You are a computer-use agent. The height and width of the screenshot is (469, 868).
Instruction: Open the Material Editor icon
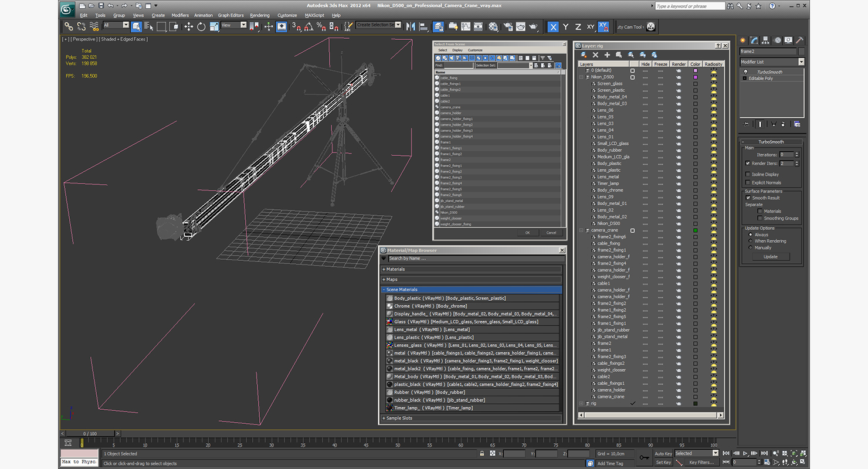[493, 26]
